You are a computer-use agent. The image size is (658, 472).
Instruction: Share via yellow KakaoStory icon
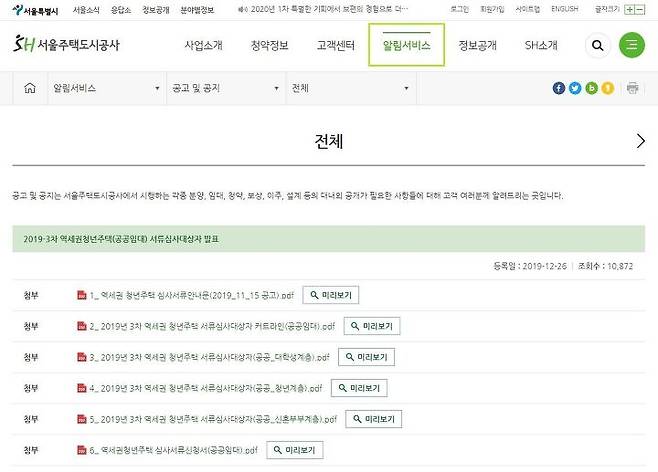[x=607, y=88]
